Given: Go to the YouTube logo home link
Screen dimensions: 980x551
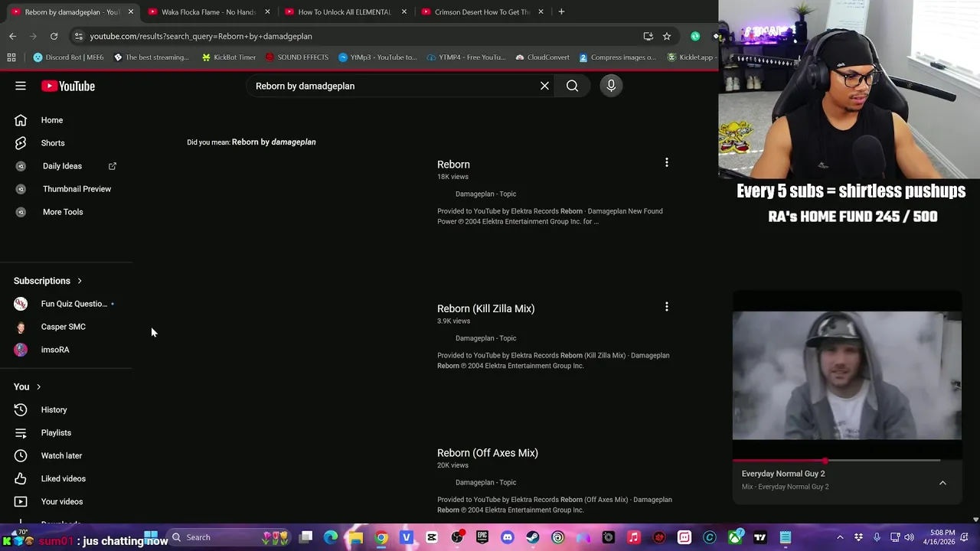Looking at the screenshot, I should click(68, 86).
